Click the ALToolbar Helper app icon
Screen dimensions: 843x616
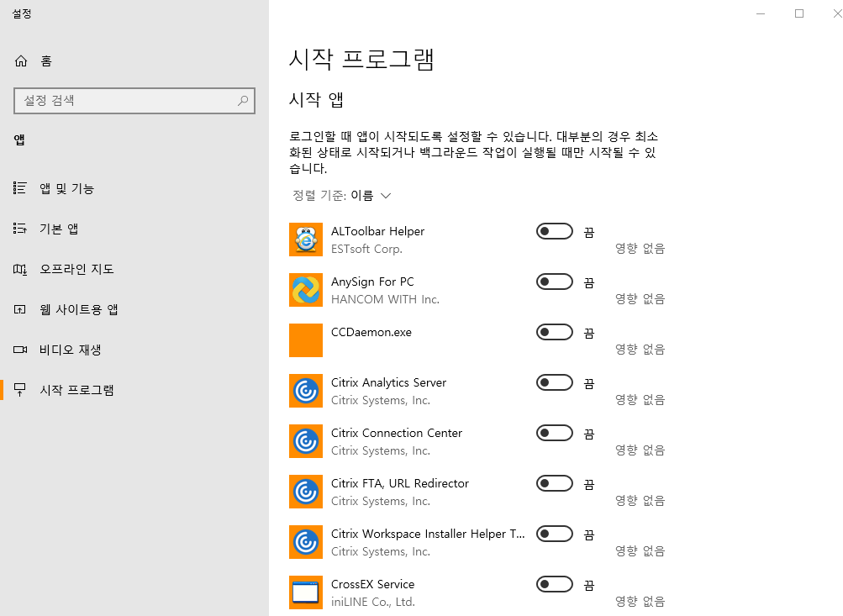coord(306,240)
